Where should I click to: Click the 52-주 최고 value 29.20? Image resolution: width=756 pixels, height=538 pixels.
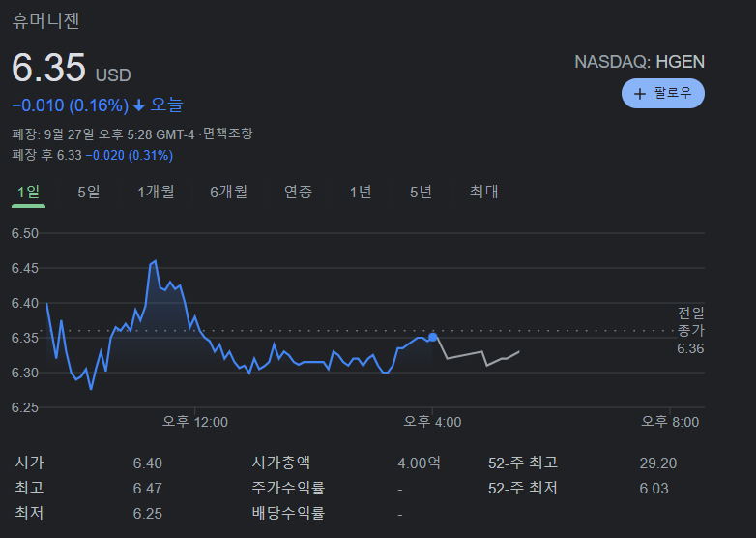coord(658,463)
